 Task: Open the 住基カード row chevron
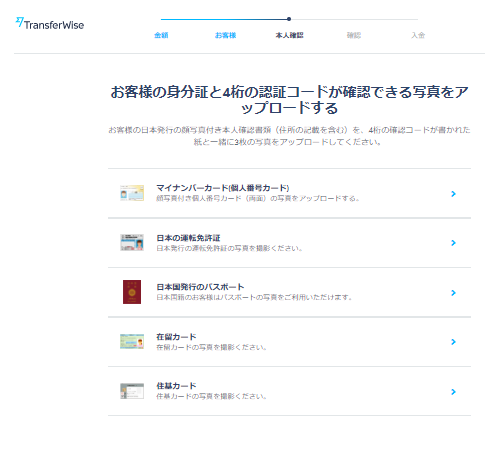click(453, 392)
